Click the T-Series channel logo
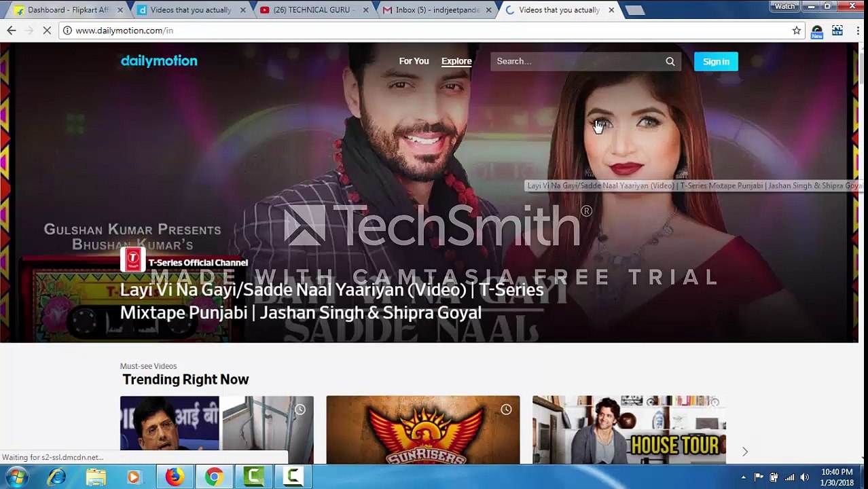The width and height of the screenshot is (868, 489). (132, 259)
